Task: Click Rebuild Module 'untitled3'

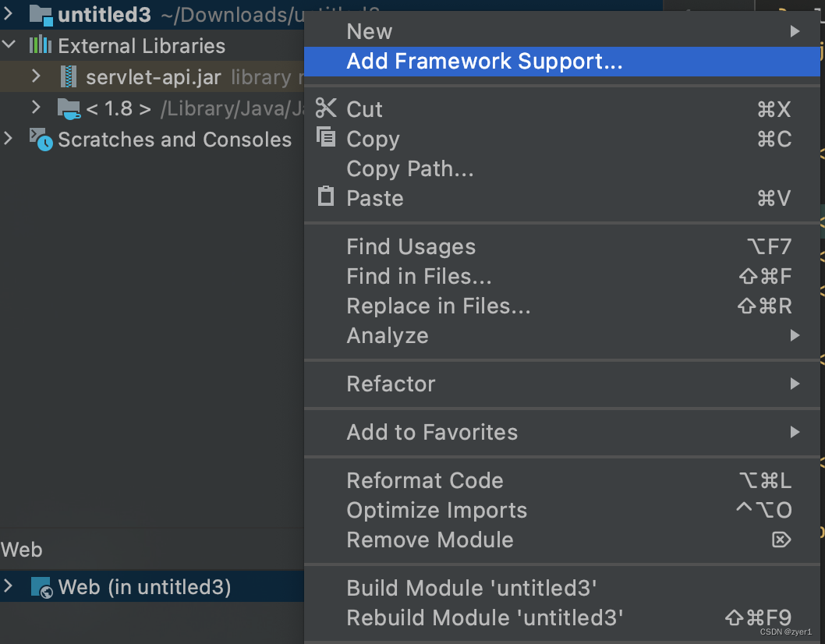Action: (x=485, y=617)
